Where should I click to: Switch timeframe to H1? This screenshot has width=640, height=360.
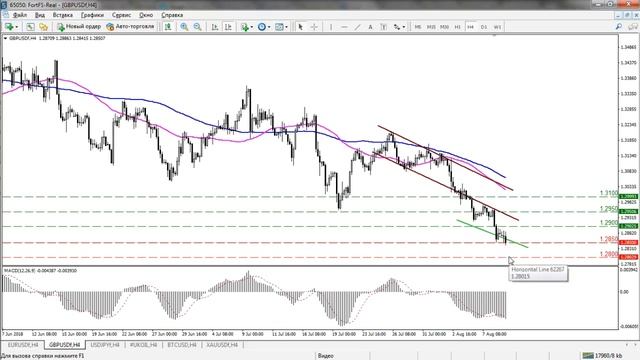458,27
